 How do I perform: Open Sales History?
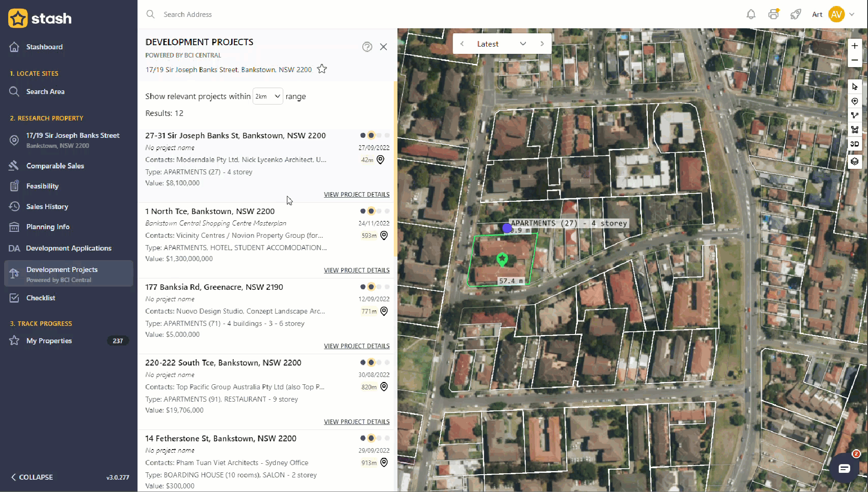click(x=47, y=207)
